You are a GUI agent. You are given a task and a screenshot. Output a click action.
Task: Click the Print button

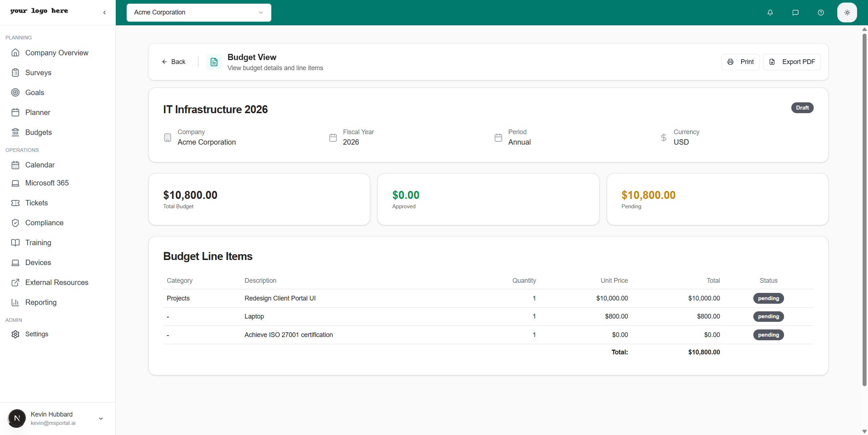(x=740, y=62)
